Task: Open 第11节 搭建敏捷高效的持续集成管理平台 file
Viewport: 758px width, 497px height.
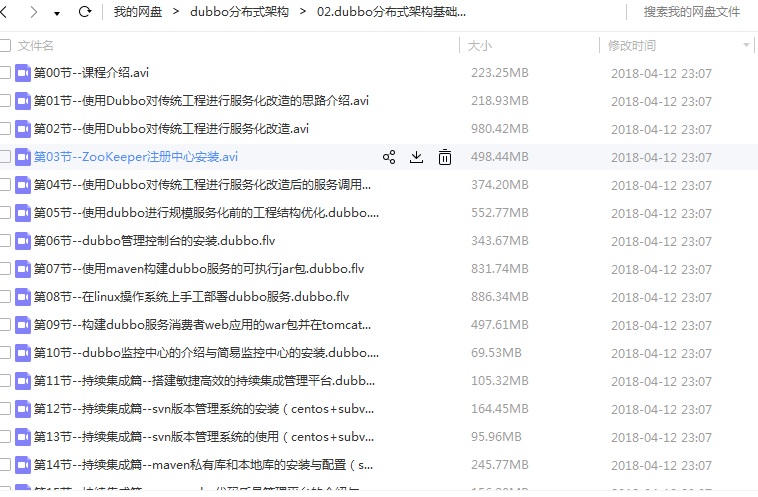Action: point(204,381)
